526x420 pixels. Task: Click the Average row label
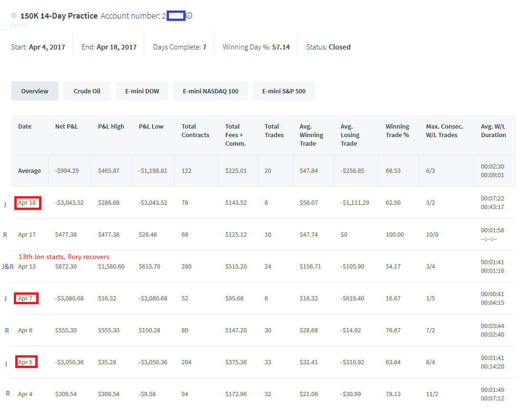tap(30, 171)
